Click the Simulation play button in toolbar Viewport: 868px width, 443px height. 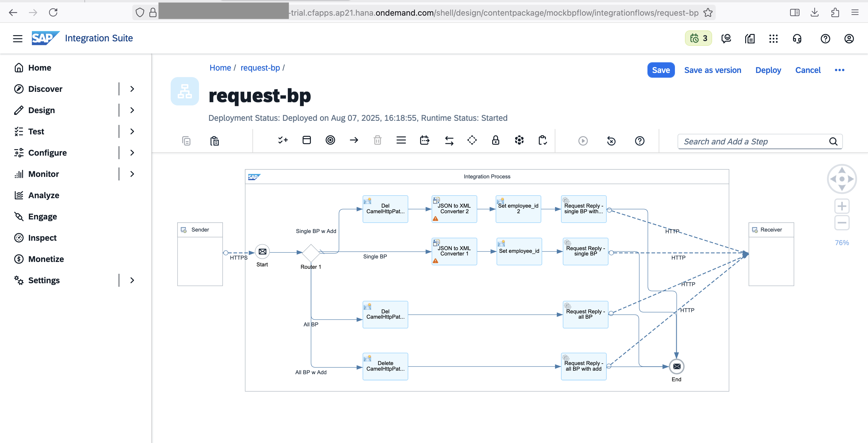point(583,141)
